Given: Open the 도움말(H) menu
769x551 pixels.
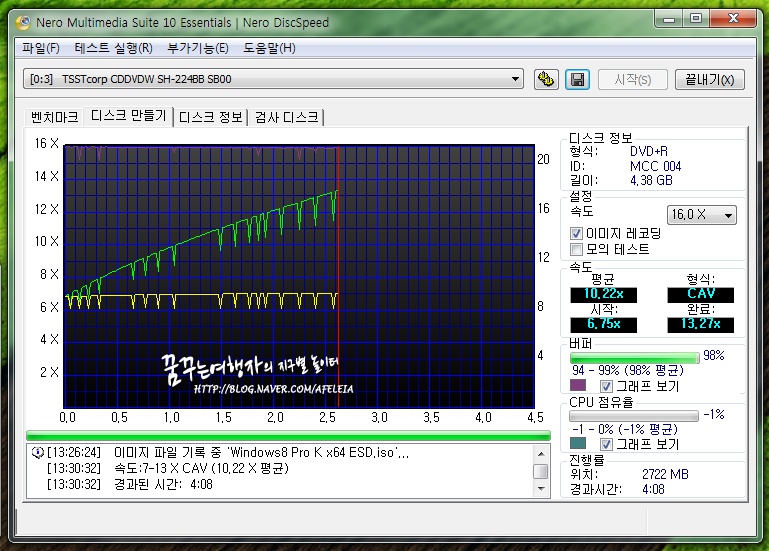Looking at the screenshot, I should 269,48.
